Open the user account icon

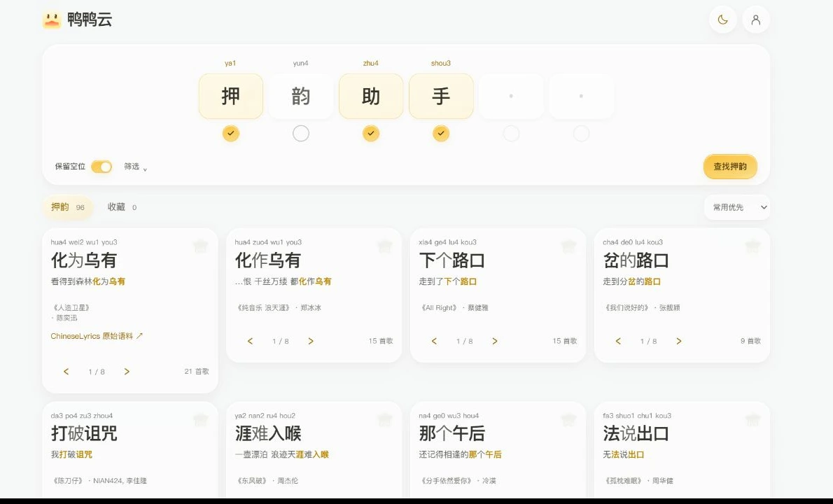click(755, 20)
